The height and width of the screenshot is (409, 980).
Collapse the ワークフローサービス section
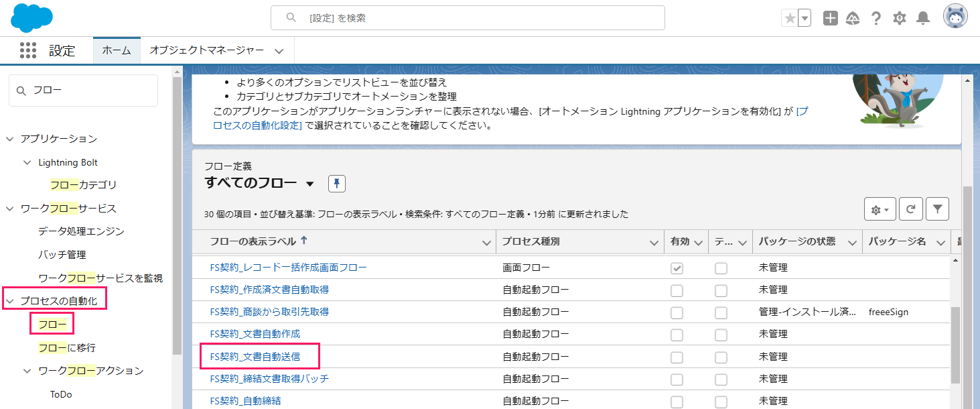(10, 209)
